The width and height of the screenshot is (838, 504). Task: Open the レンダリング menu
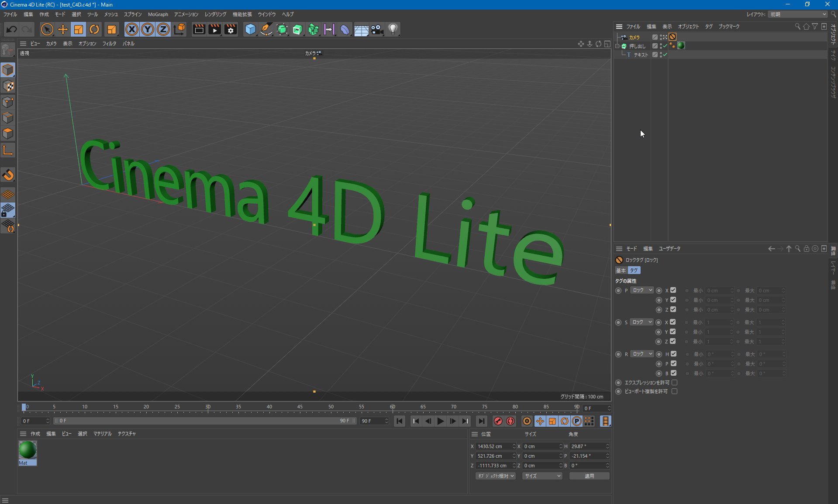coord(215,14)
